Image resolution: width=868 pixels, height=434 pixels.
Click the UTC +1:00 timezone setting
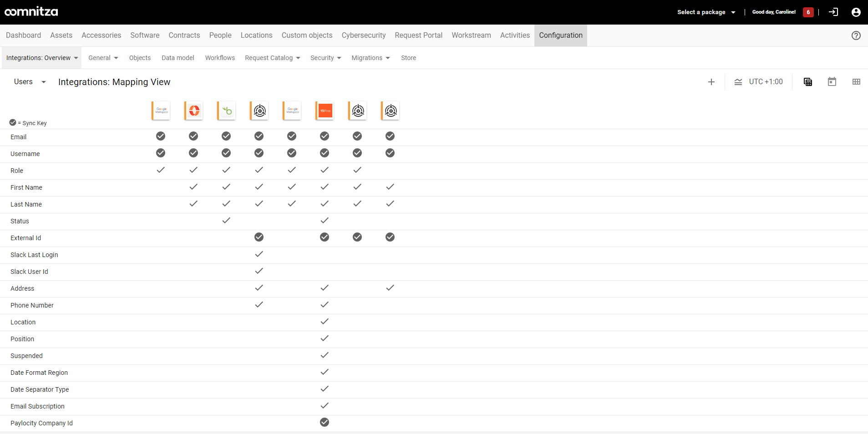[766, 82]
